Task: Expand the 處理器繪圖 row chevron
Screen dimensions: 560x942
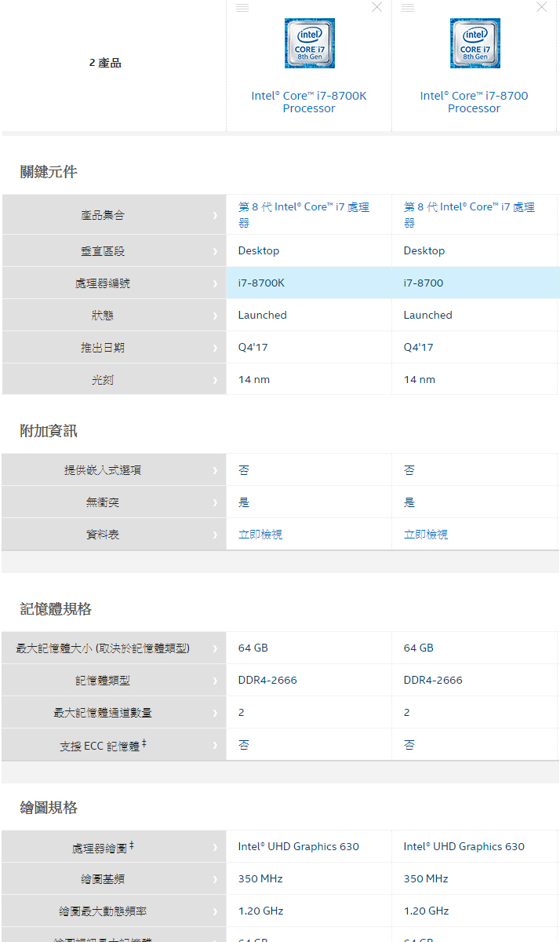Action: pyautogui.click(x=215, y=847)
